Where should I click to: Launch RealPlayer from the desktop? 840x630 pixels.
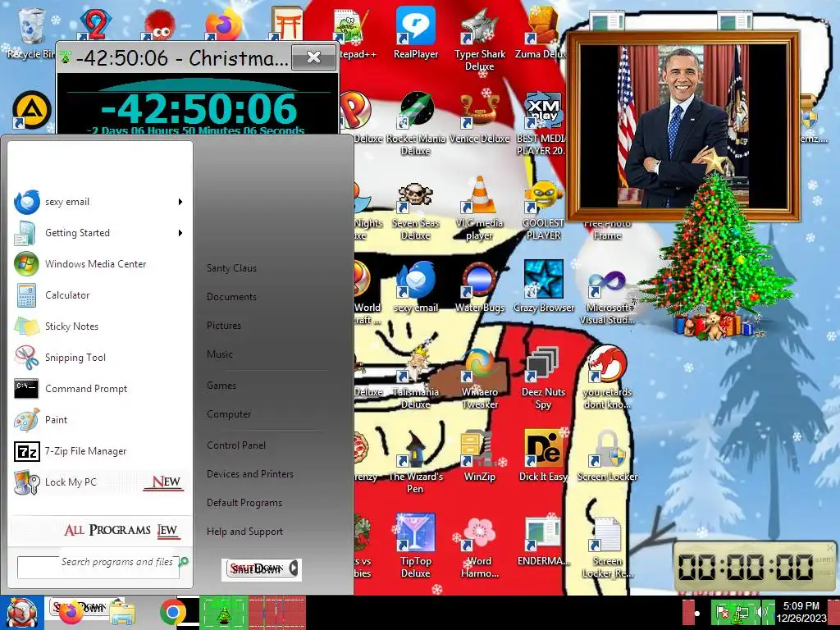[x=416, y=33]
